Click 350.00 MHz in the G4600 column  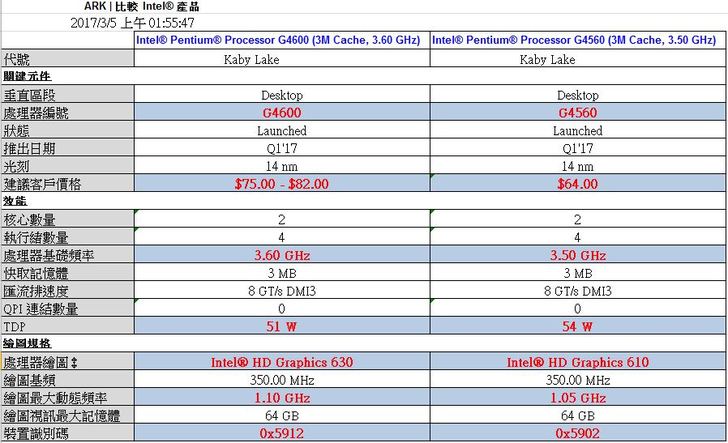coord(282,380)
